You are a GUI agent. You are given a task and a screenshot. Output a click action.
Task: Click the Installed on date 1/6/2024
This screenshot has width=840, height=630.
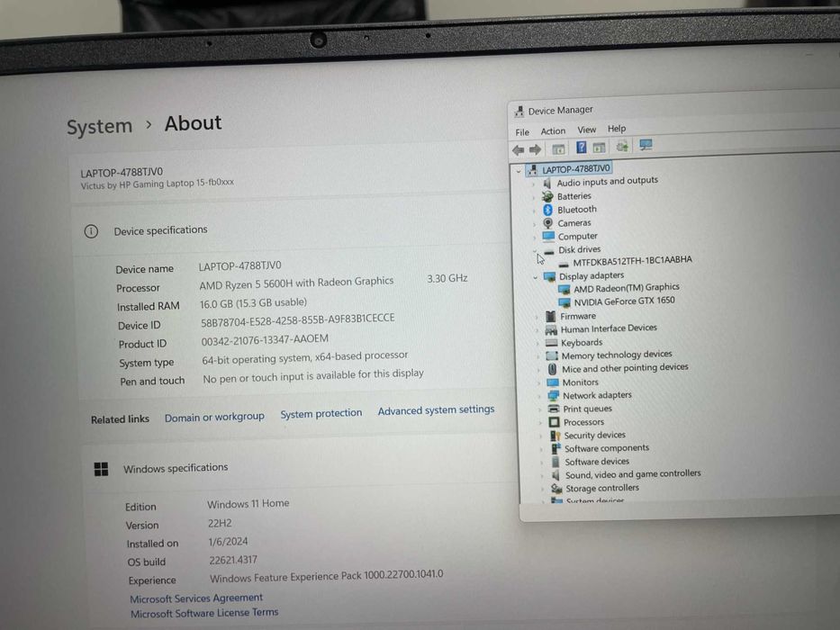pos(228,542)
